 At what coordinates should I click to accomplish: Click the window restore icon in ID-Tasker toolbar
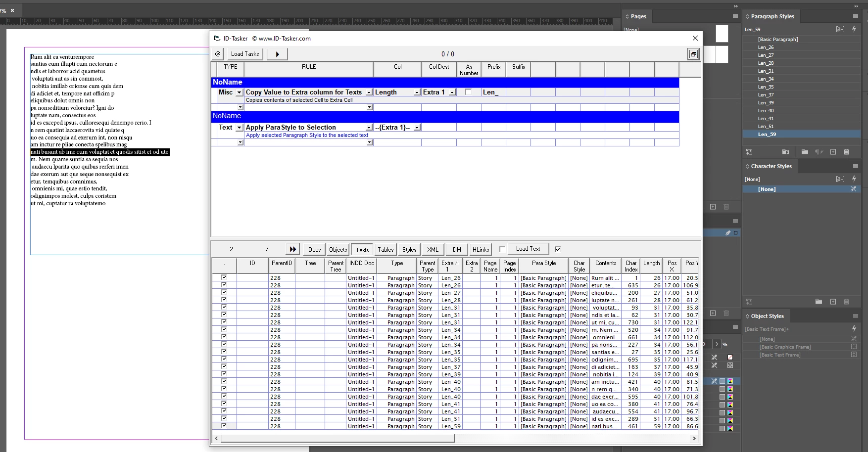click(693, 54)
